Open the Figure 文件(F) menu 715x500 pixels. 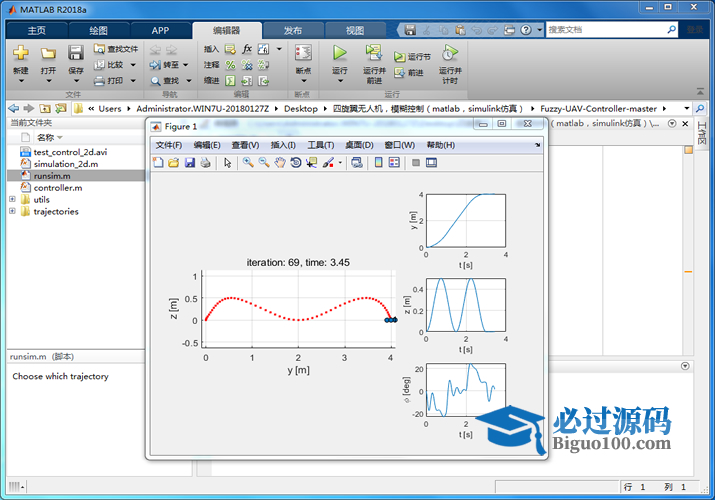coord(169,145)
